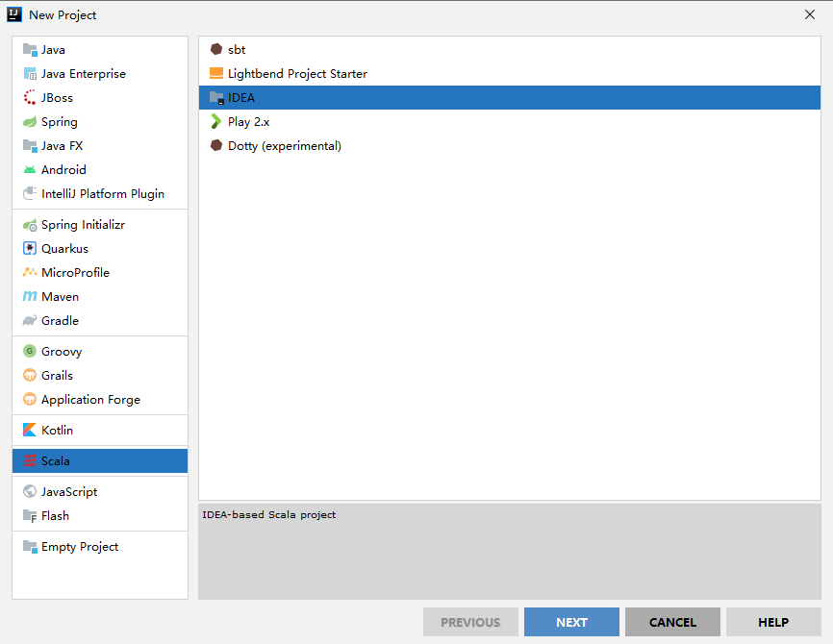This screenshot has height=644, width=833.
Task: Select 'Scala' label in sidebar
Action: (x=55, y=460)
